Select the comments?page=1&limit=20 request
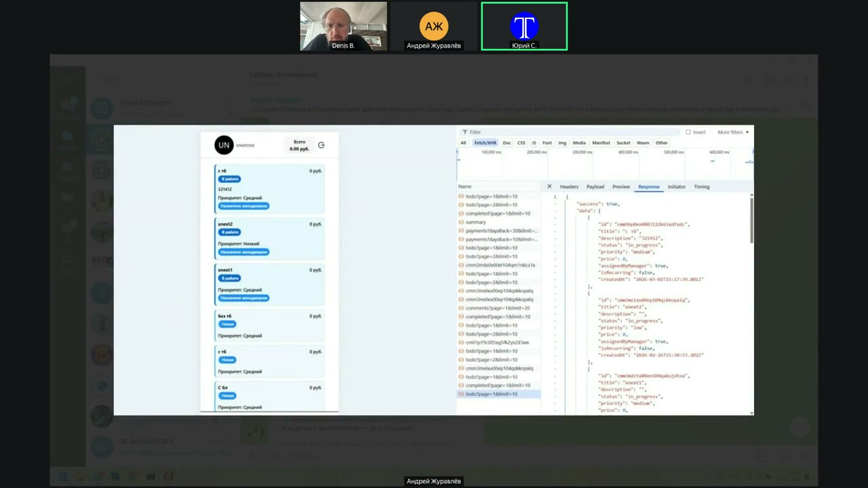Image resolution: width=868 pixels, height=488 pixels. [x=498, y=308]
